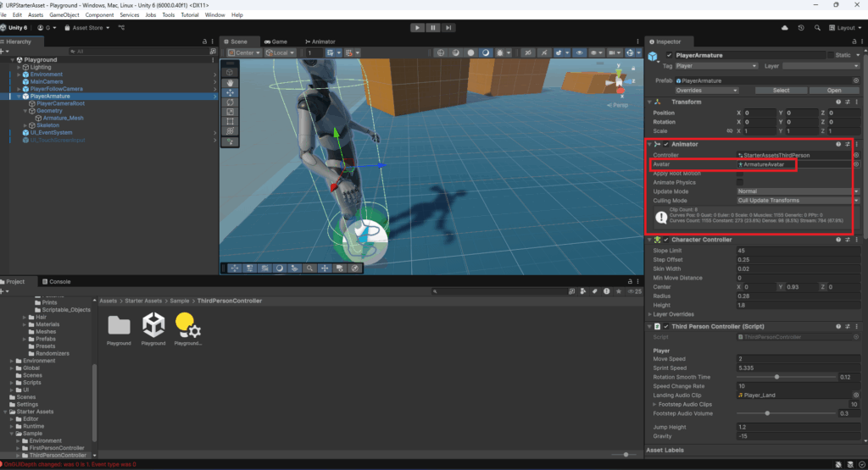Pick Avatar with the object picker circle
This screenshot has height=470, width=868.
click(x=856, y=164)
